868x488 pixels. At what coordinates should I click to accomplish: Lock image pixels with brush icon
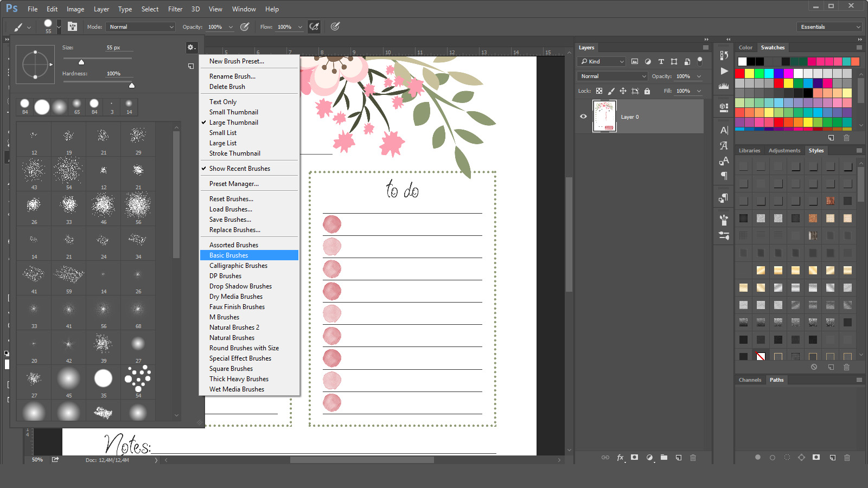click(x=611, y=91)
